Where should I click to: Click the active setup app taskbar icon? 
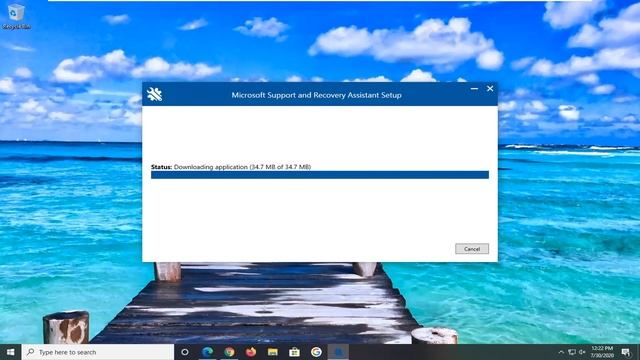click(338, 352)
